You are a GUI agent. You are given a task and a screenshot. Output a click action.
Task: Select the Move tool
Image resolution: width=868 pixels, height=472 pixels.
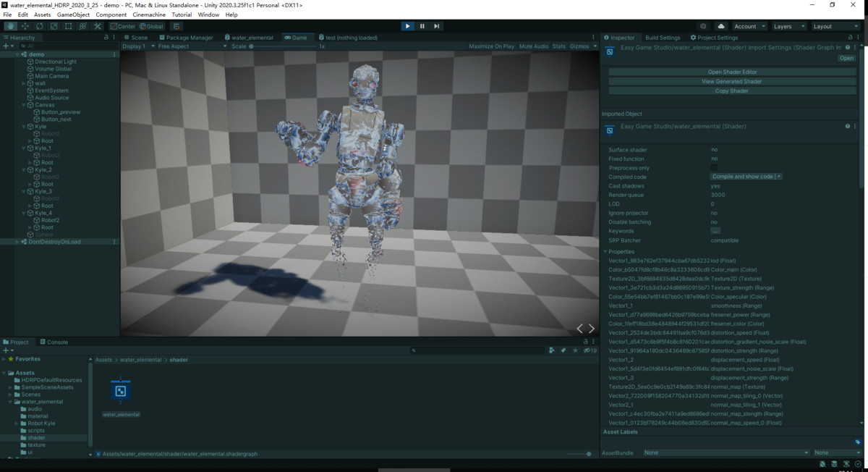(x=25, y=26)
